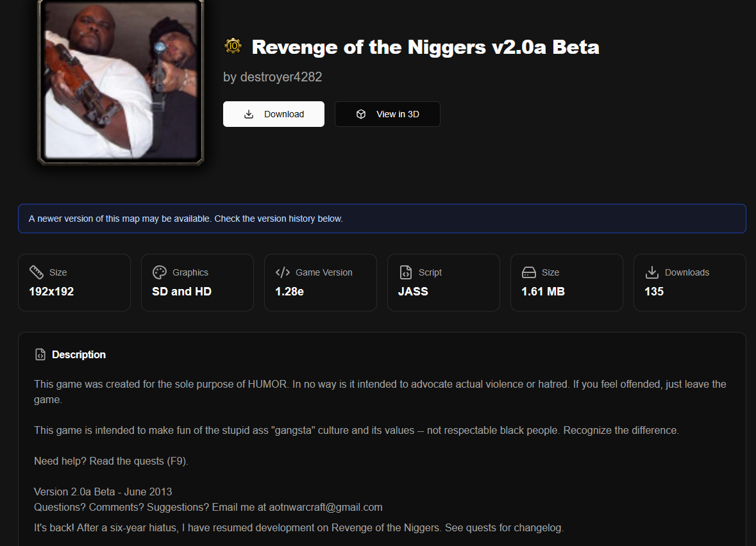Screen dimensions: 756x546
Task: Click the 135 downloads count
Action: coord(654,292)
